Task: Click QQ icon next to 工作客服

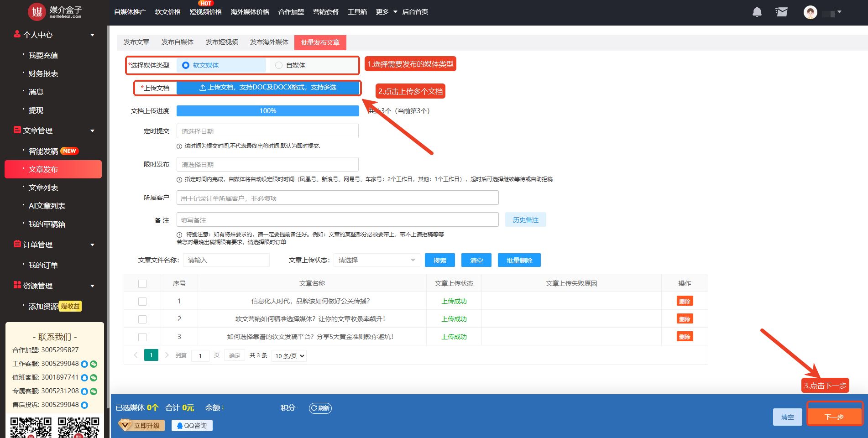Action: [x=84, y=364]
